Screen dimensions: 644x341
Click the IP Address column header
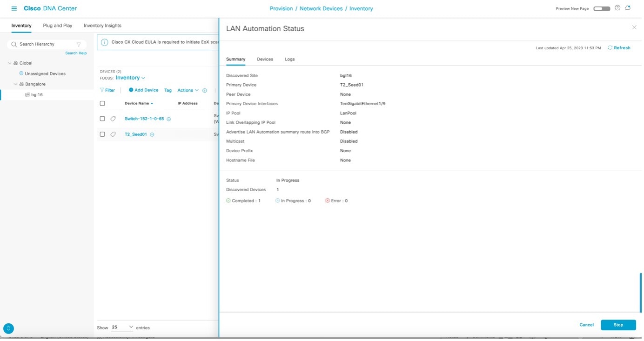pyautogui.click(x=188, y=103)
